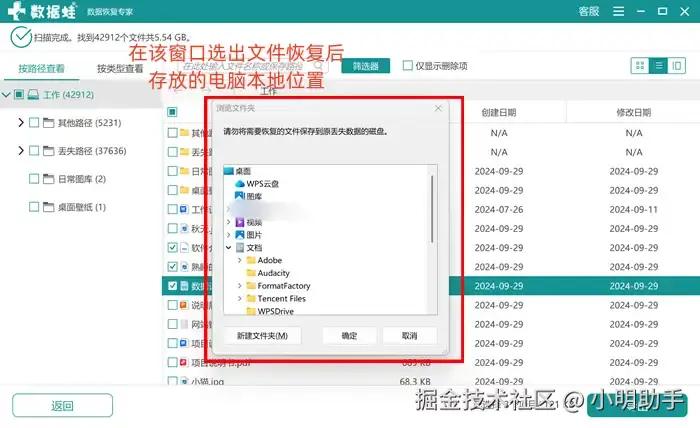700x428 pixels.
Task: Select 桌面 in the folder browser tree
Action: click(243, 171)
